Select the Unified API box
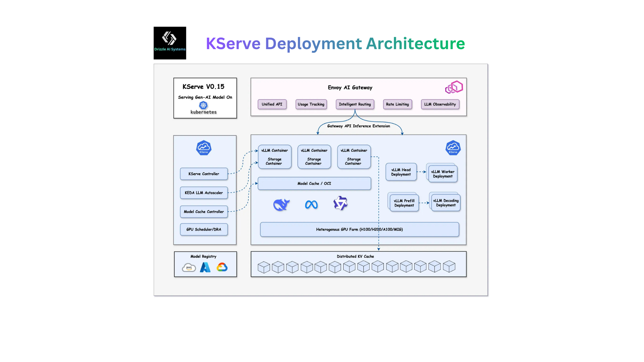The image size is (644, 362). click(x=272, y=104)
